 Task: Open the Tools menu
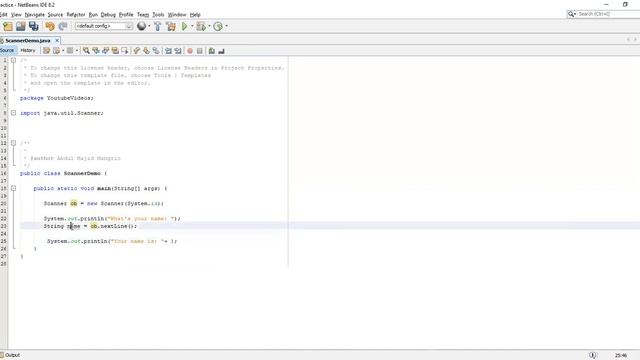tap(158, 15)
